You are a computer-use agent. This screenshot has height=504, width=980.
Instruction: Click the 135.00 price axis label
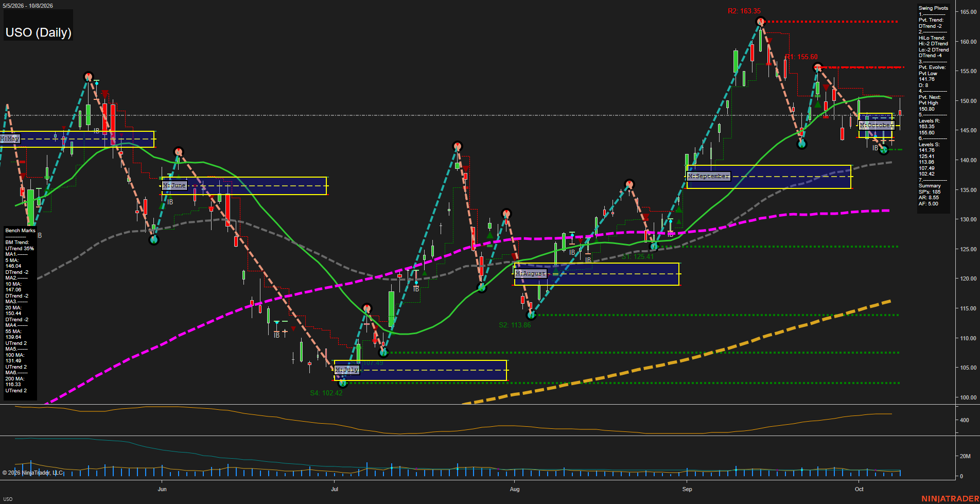[x=968, y=190]
